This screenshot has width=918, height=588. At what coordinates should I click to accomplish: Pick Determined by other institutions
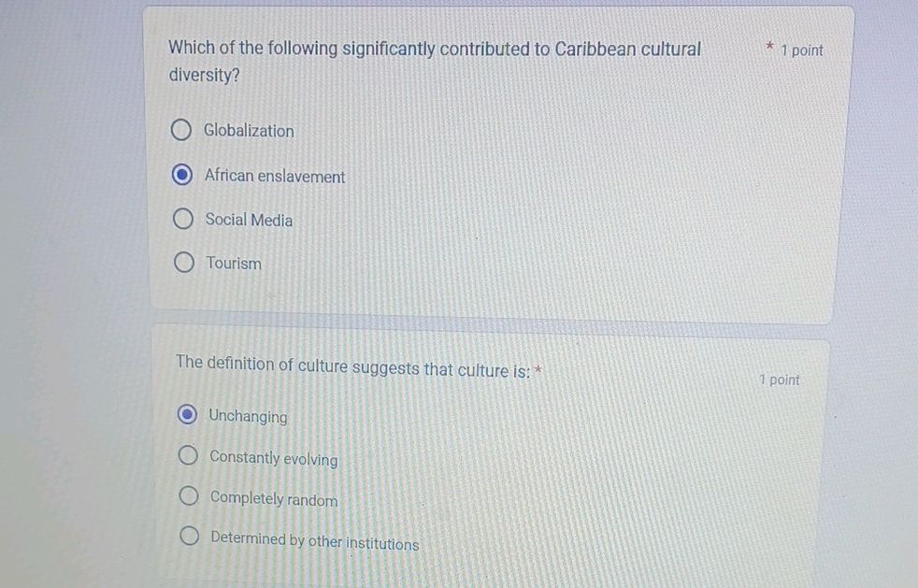191,536
